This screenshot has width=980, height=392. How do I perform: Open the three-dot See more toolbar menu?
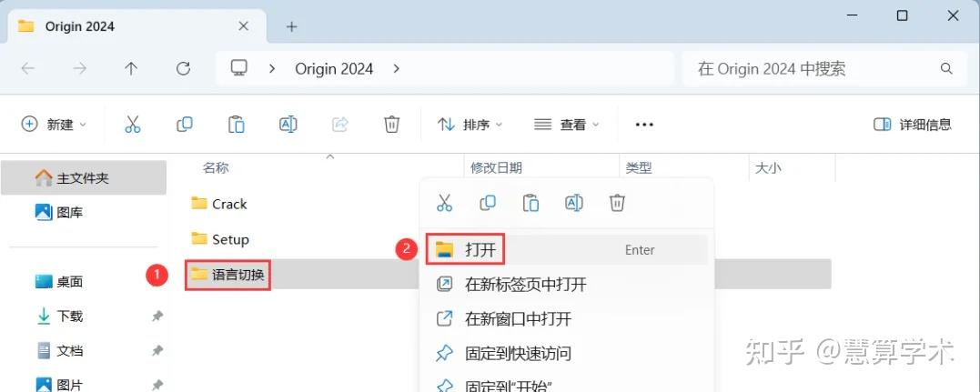pyautogui.click(x=643, y=125)
